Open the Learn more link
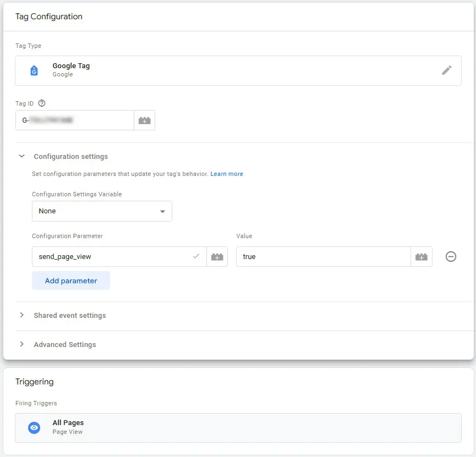 tap(227, 174)
